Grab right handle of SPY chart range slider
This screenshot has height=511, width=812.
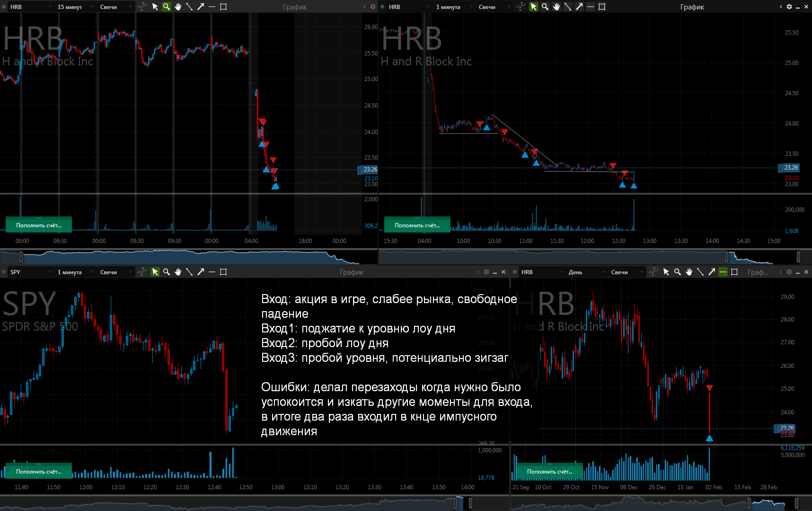click(x=470, y=503)
